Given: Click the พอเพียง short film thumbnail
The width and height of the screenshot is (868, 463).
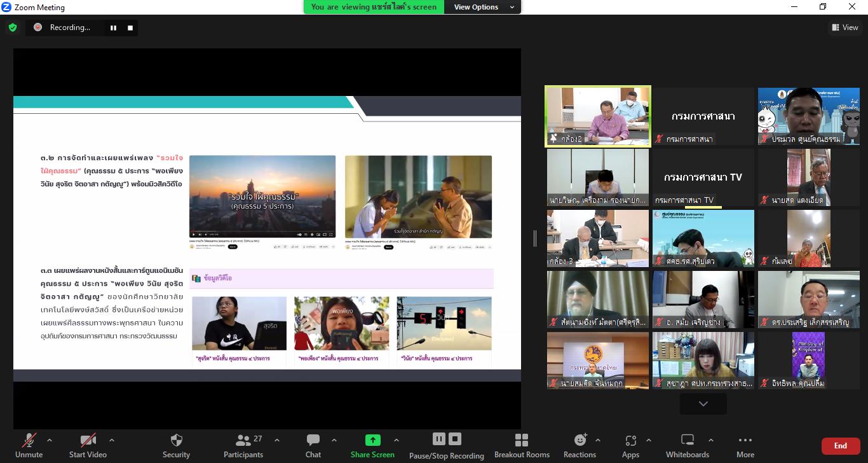Looking at the screenshot, I should pos(341,323).
